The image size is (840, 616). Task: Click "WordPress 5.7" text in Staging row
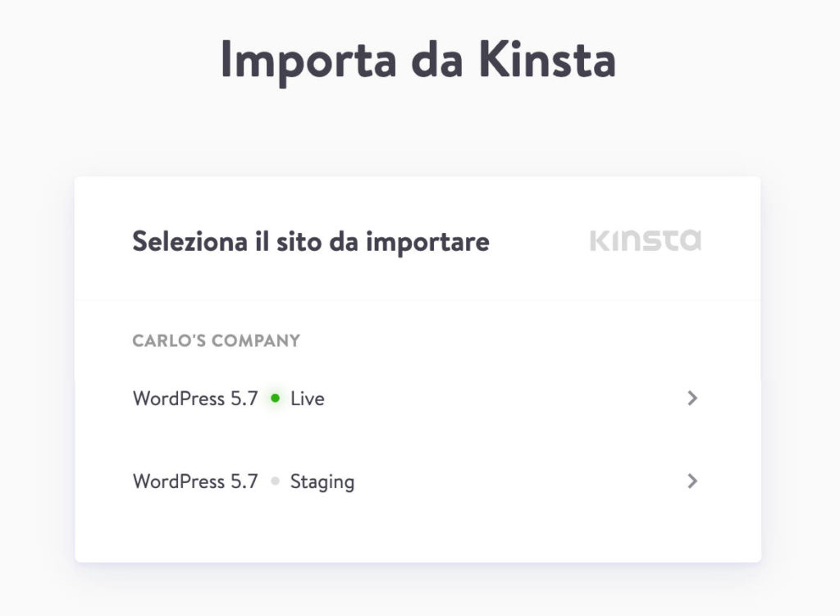(195, 481)
